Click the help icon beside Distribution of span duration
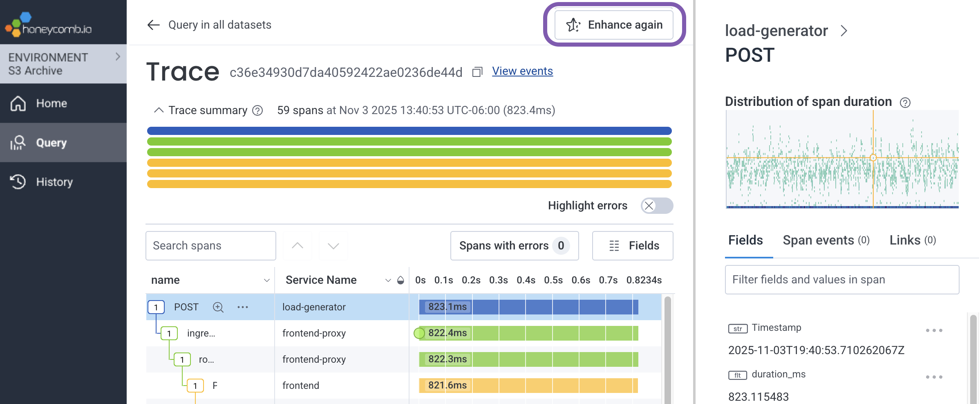The width and height of the screenshot is (980, 404). click(x=905, y=103)
